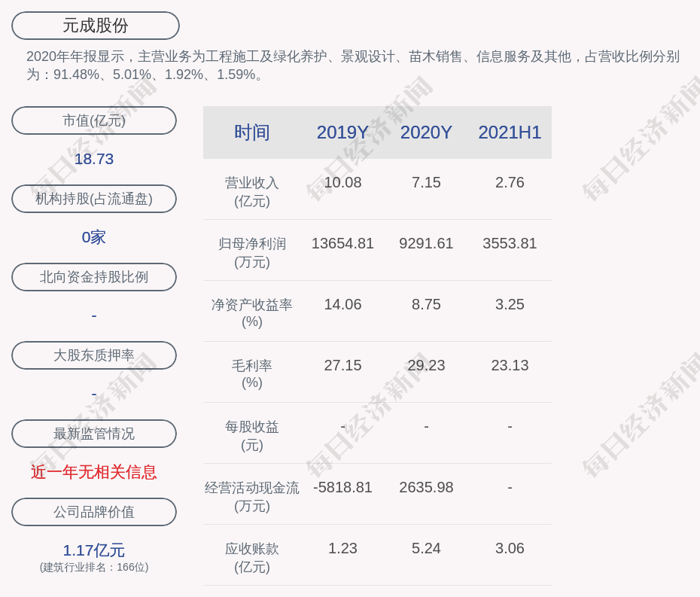The height and width of the screenshot is (597, 700).
Task: Click the 2020Y column header
Action: coord(426,132)
